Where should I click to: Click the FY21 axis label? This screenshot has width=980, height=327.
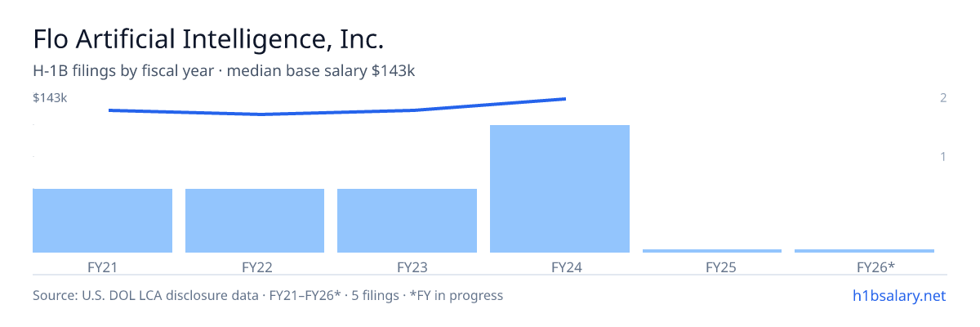[102, 267]
